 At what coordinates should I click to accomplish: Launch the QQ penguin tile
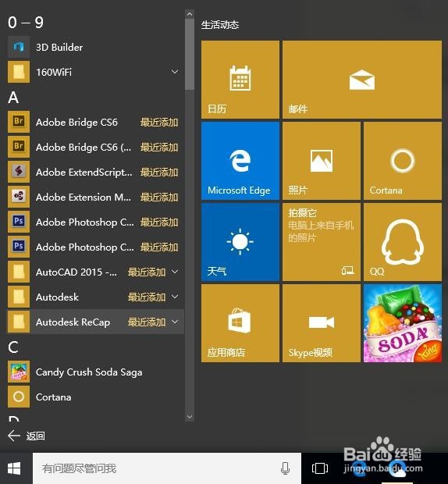point(403,242)
